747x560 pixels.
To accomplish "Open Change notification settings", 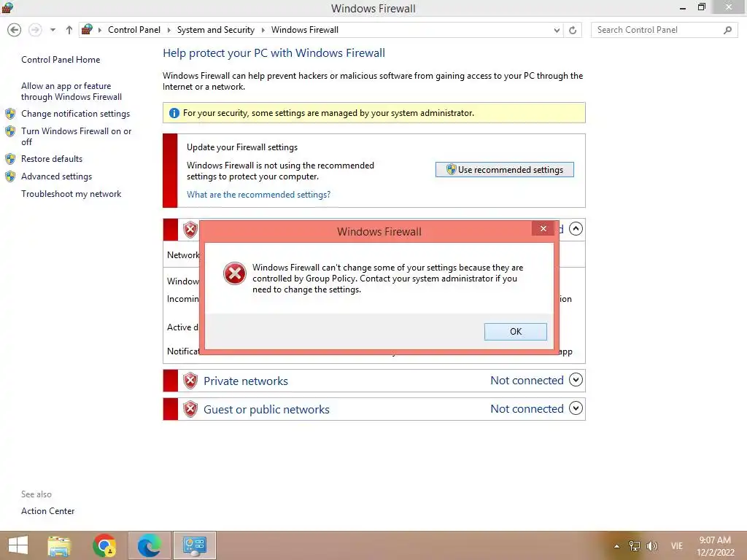I will pos(75,113).
